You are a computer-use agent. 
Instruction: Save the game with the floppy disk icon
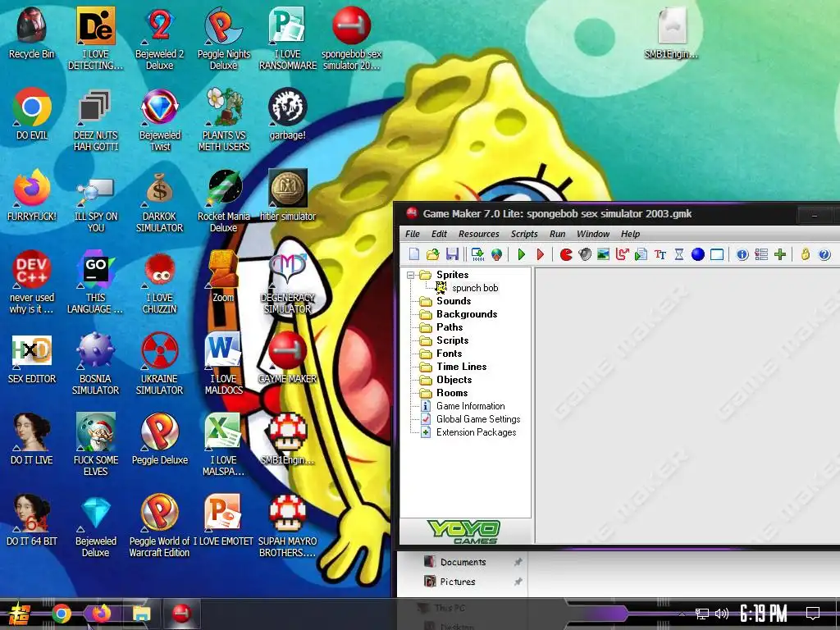point(452,254)
